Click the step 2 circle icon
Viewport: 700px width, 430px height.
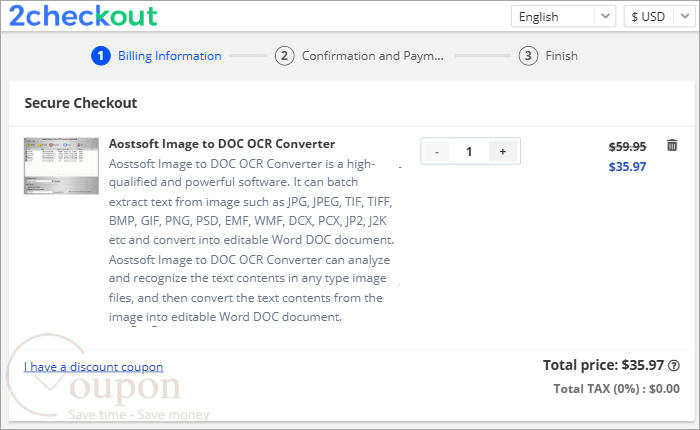[x=284, y=56]
